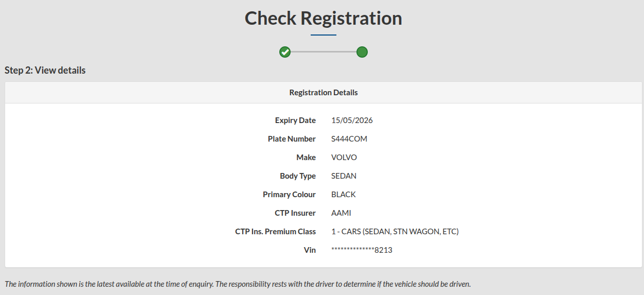
Task: Click the CTP insurer value AAMI
Action: click(x=341, y=213)
